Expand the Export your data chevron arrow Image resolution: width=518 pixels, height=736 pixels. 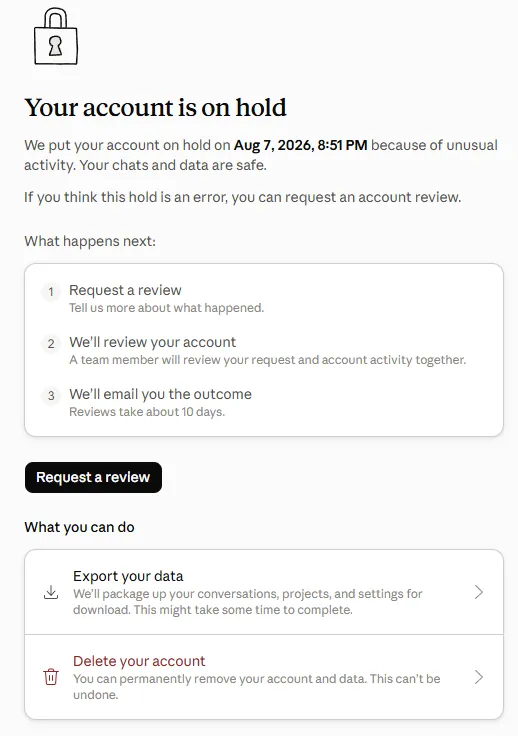pyautogui.click(x=479, y=592)
